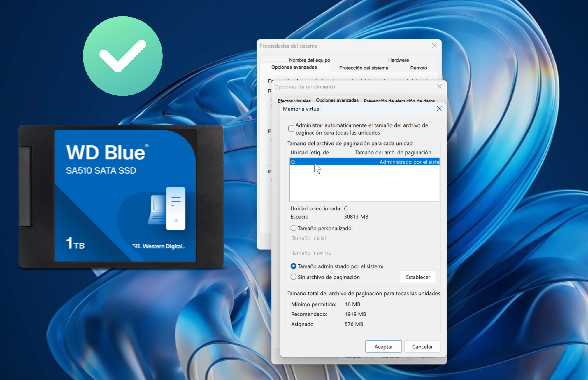Click the Tamaño inicial input field
Viewport: 588px width, 380px height.
point(372,238)
